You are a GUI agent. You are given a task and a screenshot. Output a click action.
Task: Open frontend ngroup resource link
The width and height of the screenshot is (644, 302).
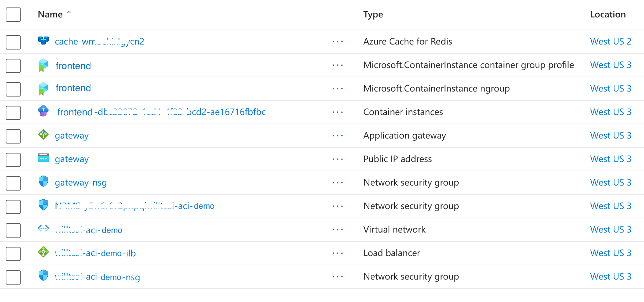73,88
